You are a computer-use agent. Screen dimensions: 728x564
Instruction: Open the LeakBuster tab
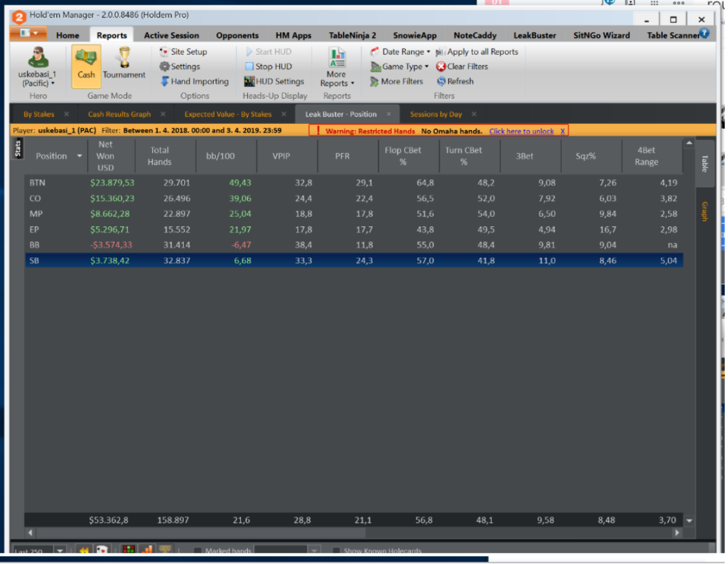click(534, 35)
